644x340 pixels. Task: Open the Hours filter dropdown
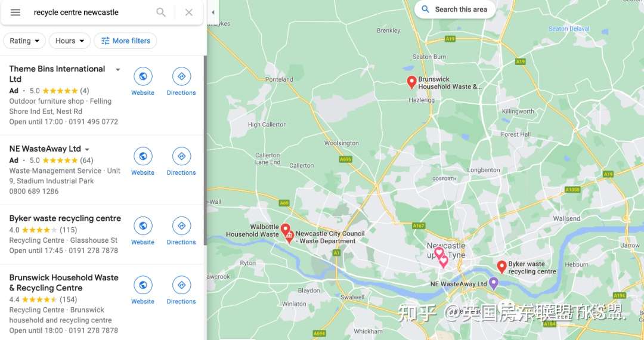(69, 41)
